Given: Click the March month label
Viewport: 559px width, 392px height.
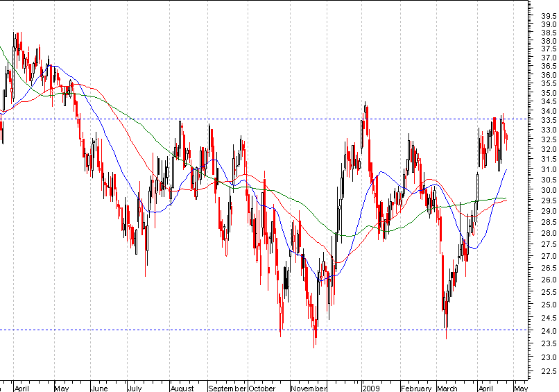Looking at the screenshot, I should [447, 388].
